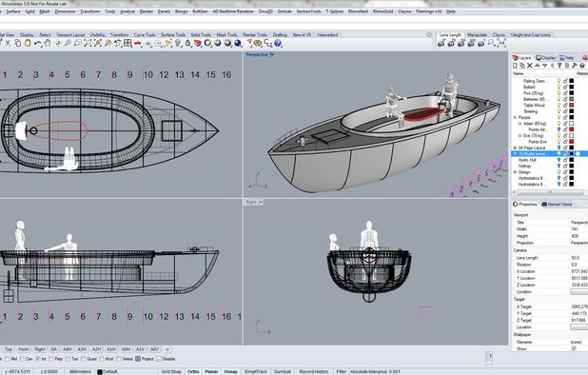The width and height of the screenshot is (588, 375).
Task: Click the layer filter funnel icon
Action: point(559,66)
